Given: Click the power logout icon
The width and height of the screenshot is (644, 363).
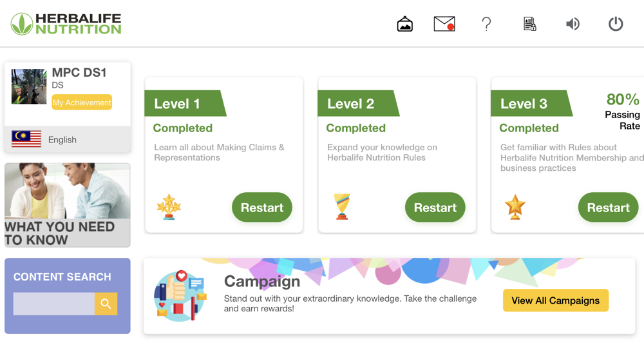Looking at the screenshot, I should click(x=616, y=25).
